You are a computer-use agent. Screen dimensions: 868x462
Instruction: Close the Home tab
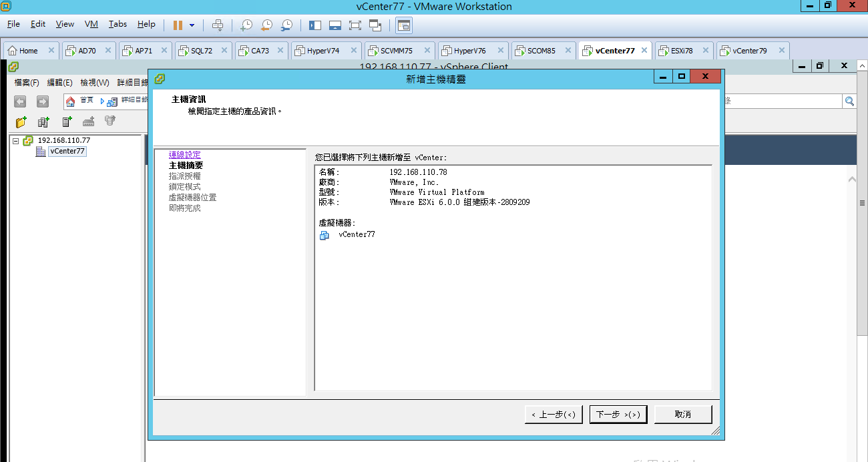coord(51,51)
